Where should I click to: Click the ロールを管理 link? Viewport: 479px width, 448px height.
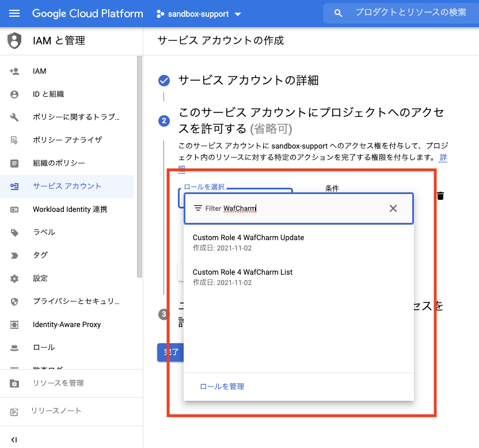(x=222, y=386)
